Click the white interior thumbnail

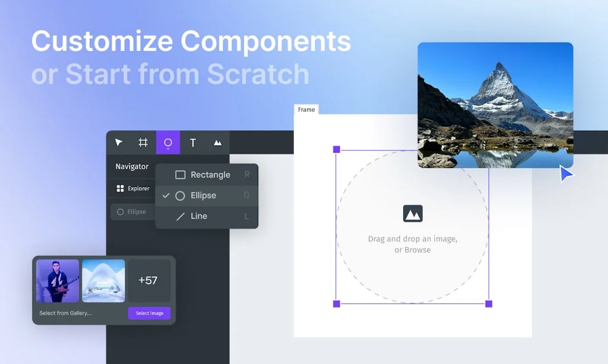[103, 281]
